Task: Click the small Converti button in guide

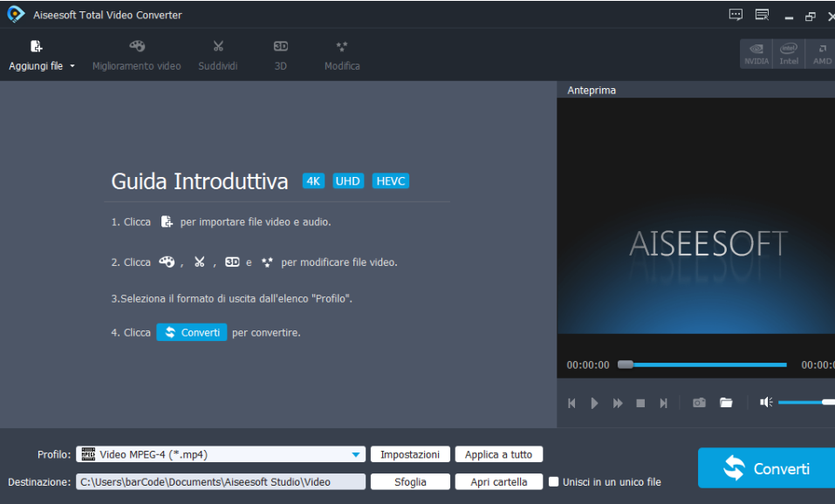Action: coord(192,332)
